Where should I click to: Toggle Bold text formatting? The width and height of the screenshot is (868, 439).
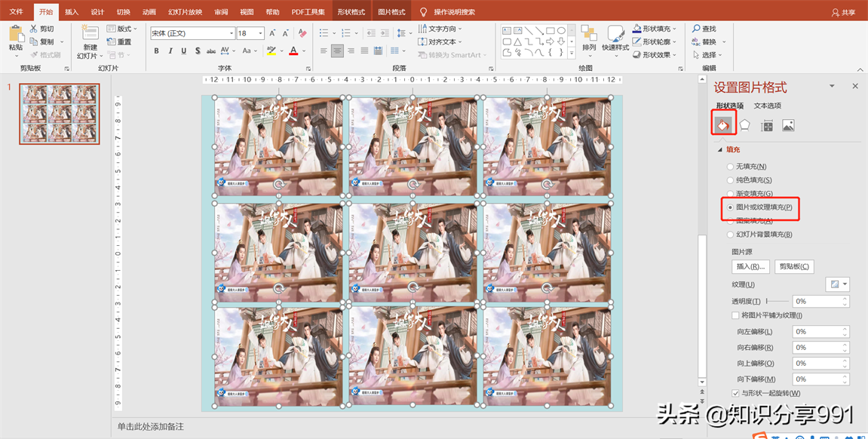pos(157,51)
